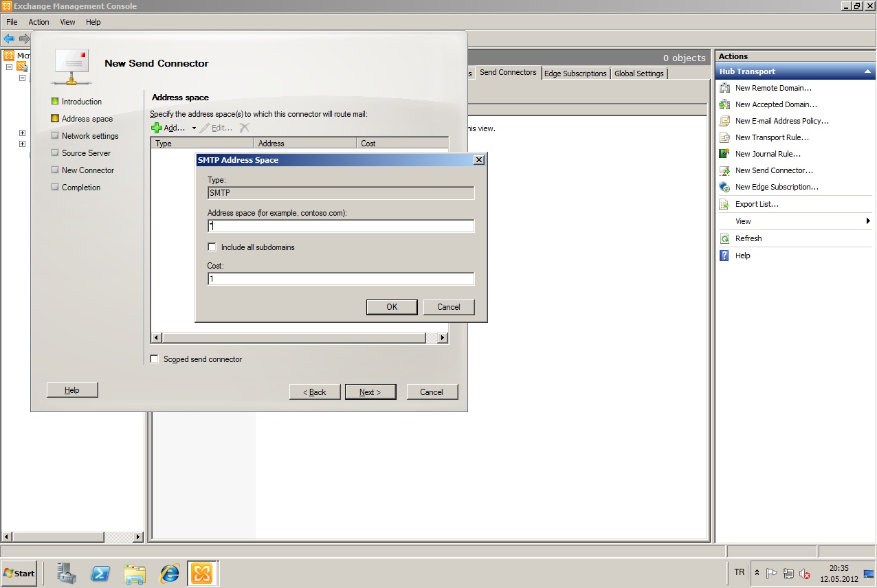
Task: Click the New Accepted Domain icon
Action: (724, 104)
